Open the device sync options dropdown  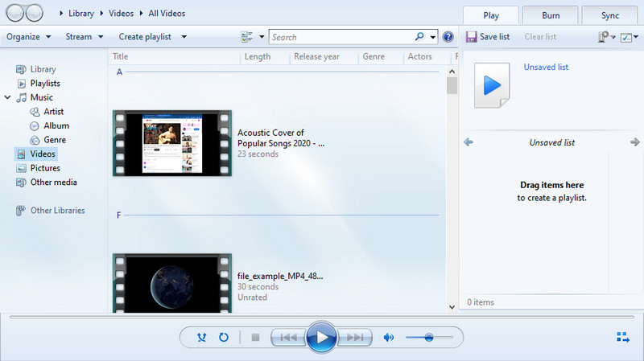coord(606,37)
